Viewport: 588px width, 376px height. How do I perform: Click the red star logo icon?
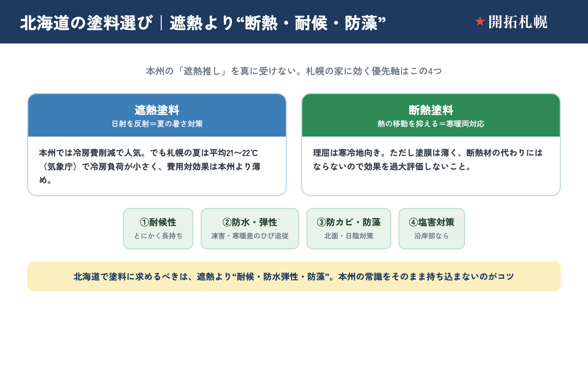[x=480, y=21]
